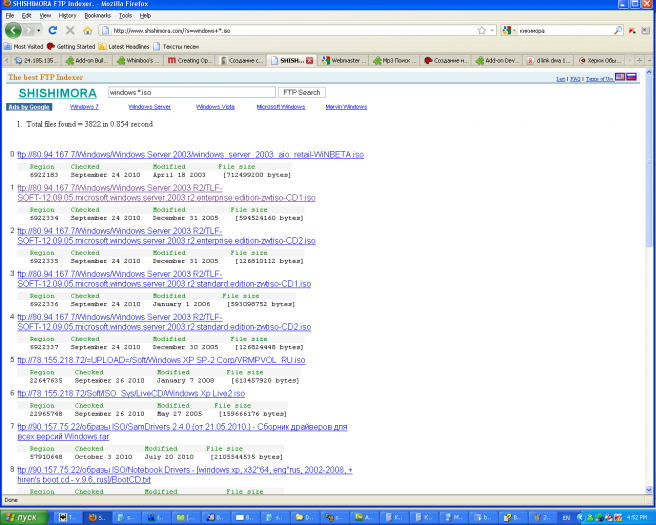Open the VRMPVOL_RU.iso FTP result
This screenshot has height=525, width=656.
(x=161, y=360)
